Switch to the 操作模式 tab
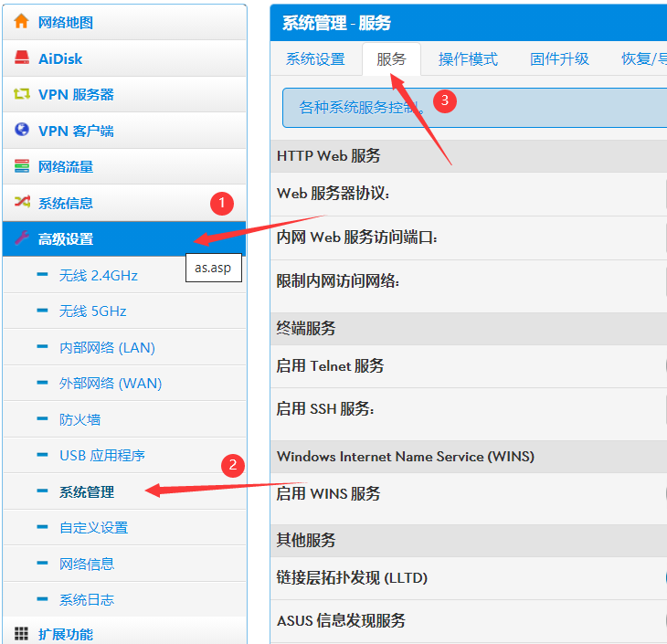Screen dimensions: 667x644 tap(468, 58)
